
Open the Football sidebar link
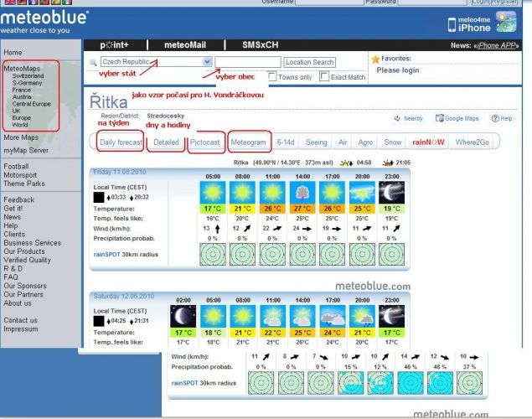pyautogui.click(x=16, y=166)
